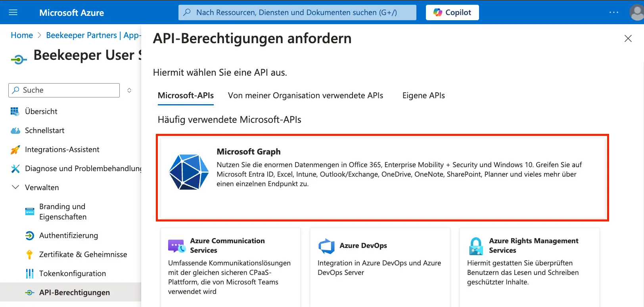Collapse the Verwalten section chevron
Viewport: 644px width, 307px height.
click(x=15, y=187)
